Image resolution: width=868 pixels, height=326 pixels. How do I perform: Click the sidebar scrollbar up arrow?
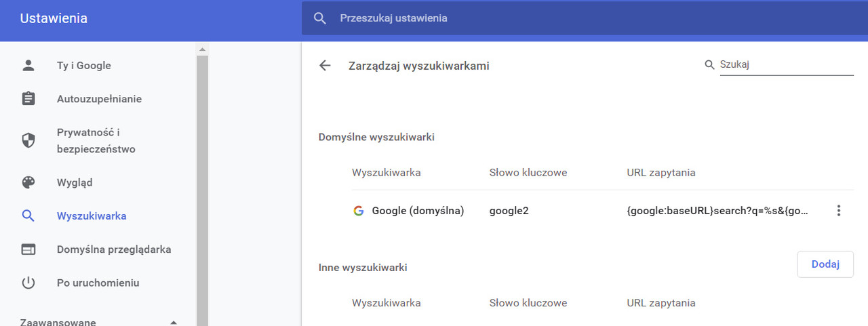(202, 49)
